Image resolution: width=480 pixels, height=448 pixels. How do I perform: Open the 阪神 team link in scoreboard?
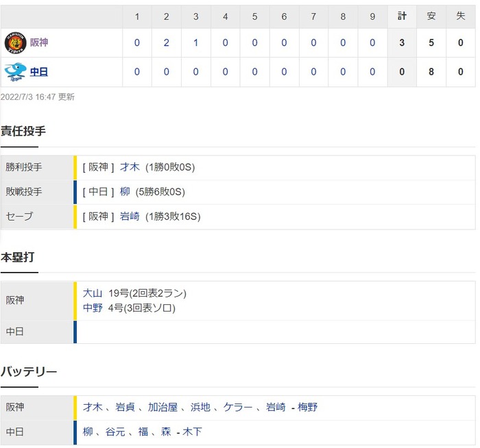(39, 42)
